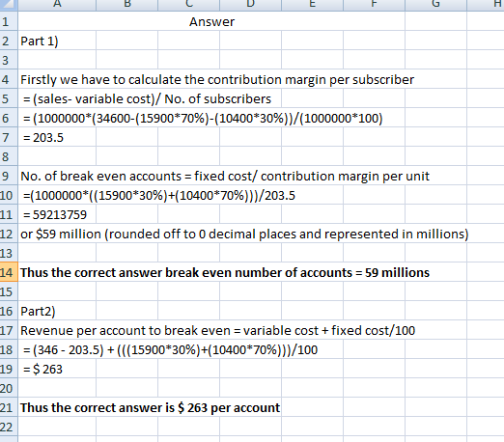Click the Select All corner button
504x442 pixels.
click(9, 5)
